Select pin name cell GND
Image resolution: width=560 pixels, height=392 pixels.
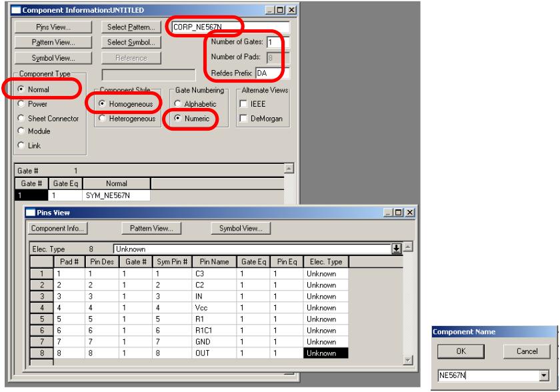point(214,342)
